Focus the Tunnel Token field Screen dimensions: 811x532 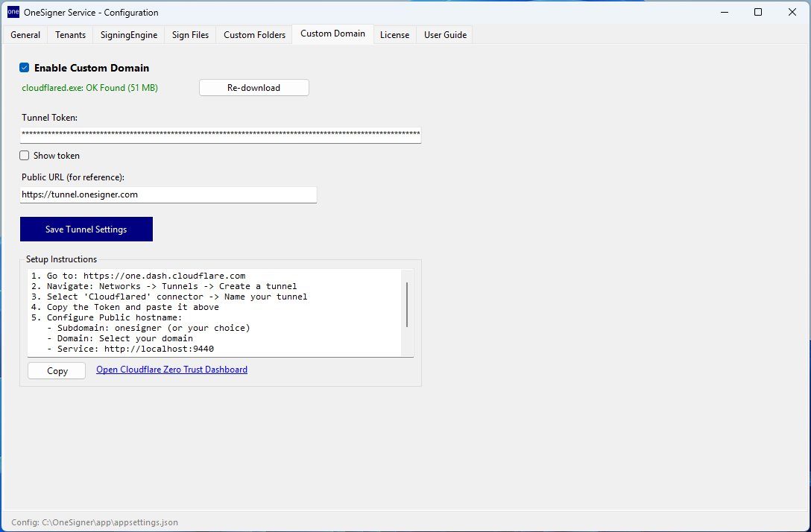click(221, 135)
